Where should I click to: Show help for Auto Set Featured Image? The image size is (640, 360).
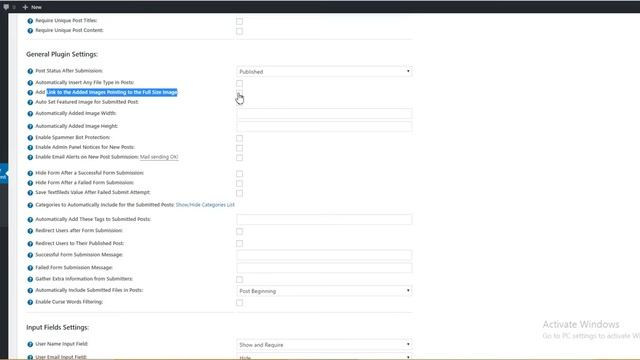[x=30, y=102]
